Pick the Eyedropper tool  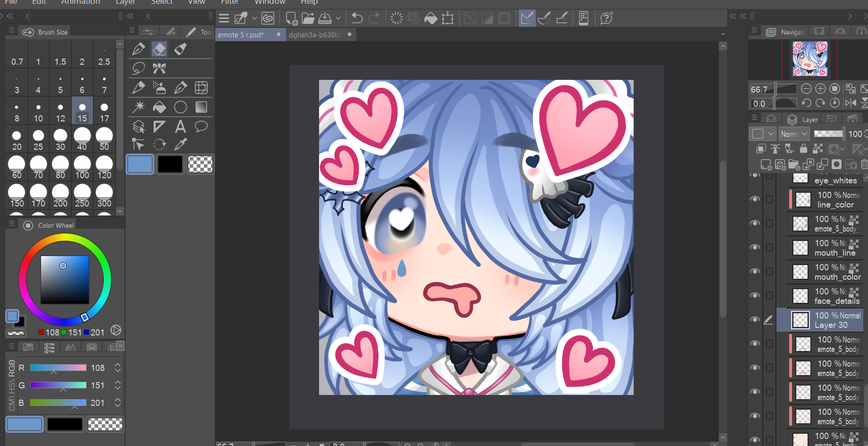180,144
